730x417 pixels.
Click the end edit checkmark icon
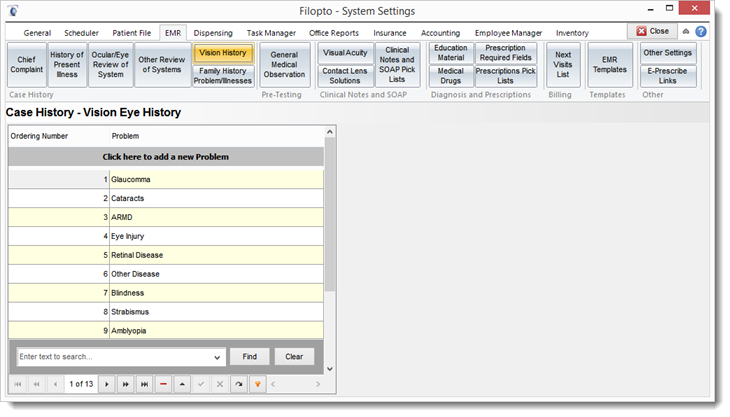[201, 384]
